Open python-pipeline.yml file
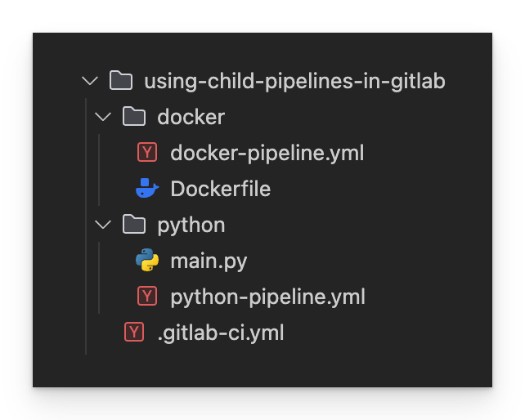This screenshot has height=420, width=525. coord(268,297)
